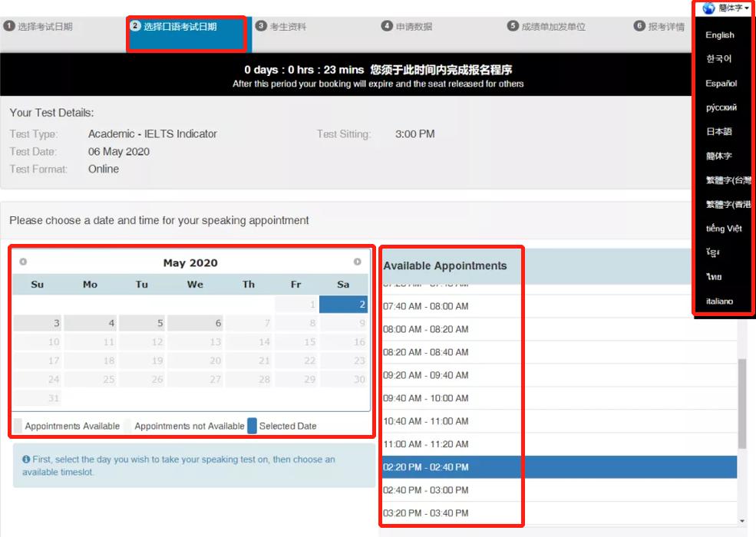The image size is (756, 537).
Task: Select the 02:20 PM - 02:40 PM appointment
Action: pyautogui.click(x=425, y=467)
